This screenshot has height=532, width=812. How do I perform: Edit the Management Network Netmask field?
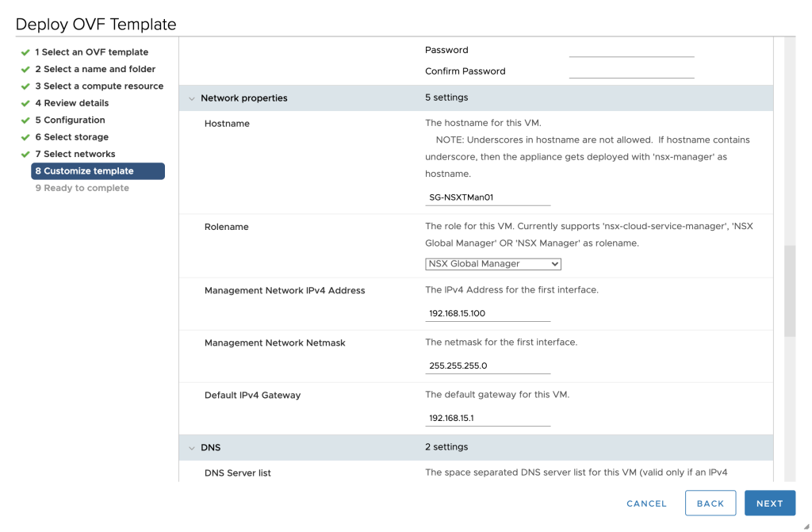pos(488,366)
